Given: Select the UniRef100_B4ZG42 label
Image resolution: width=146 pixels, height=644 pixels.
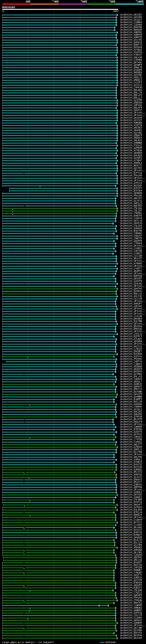Looking at the screenshot, I should tap(131, 186).
